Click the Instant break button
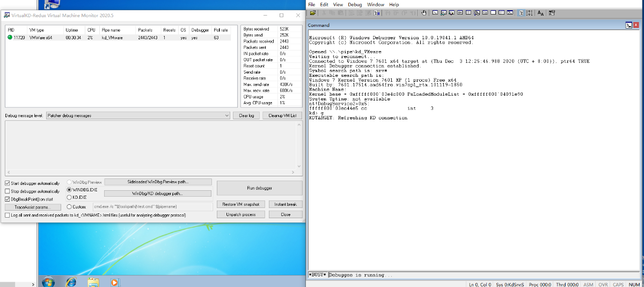 click(x=286, y=204)
